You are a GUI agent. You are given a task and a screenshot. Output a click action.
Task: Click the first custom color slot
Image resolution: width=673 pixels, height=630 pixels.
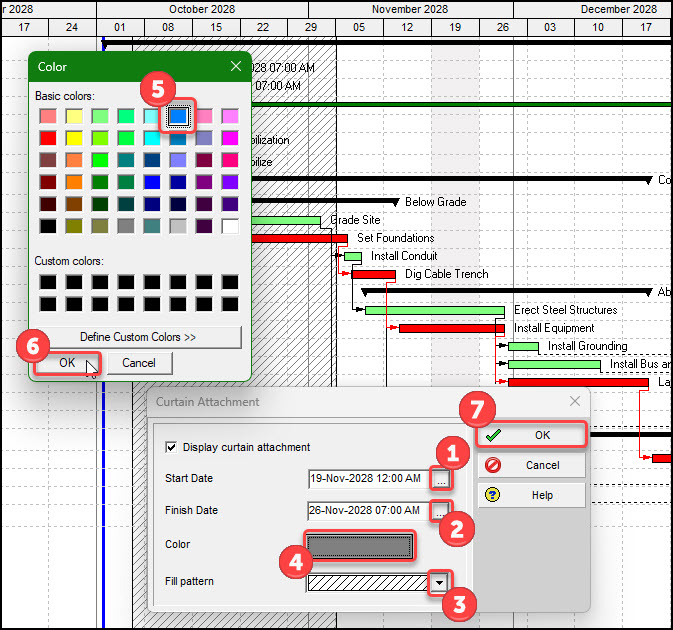tap(48, 282)
